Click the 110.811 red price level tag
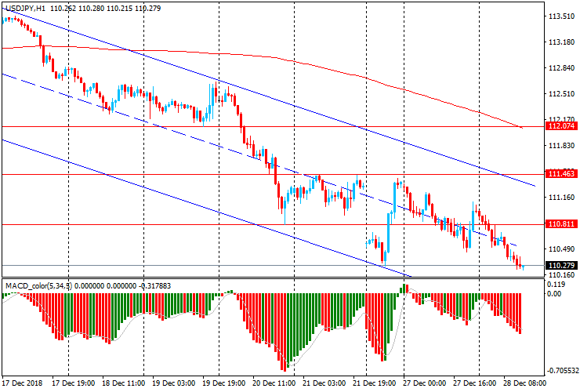This screenshot has width=580, height=392. [561, 224]
